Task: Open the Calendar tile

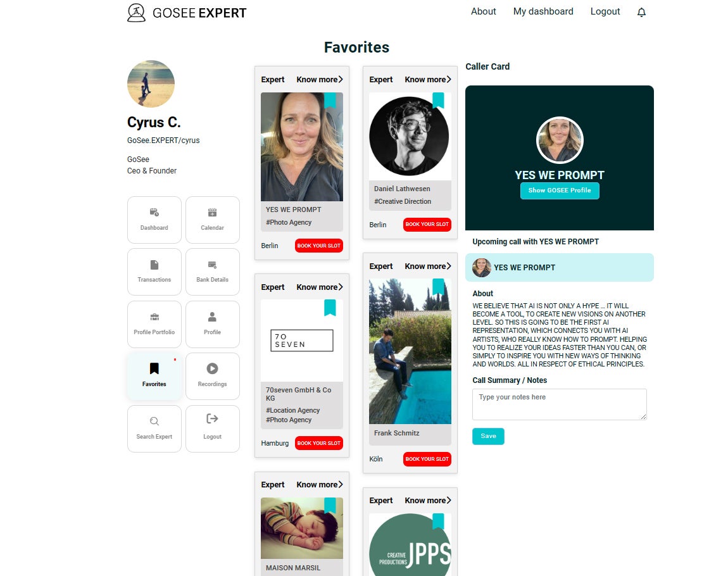Action: tap(212, 220)
